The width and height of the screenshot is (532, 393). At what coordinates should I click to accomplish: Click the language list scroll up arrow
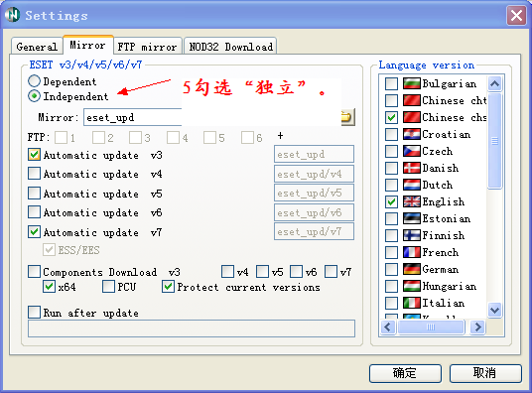[x=494, y=83]
